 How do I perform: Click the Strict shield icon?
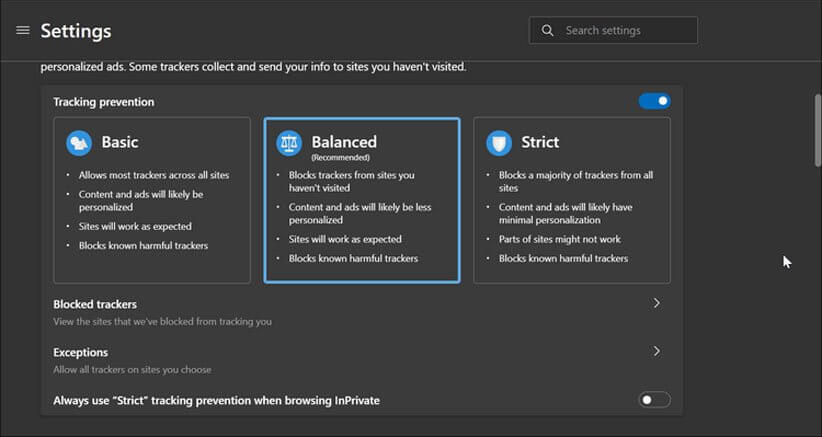pos(499,142)
